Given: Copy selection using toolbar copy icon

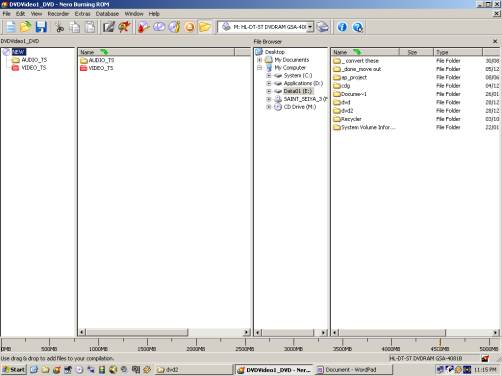Looking at the screenshot, I should [75, 27].
